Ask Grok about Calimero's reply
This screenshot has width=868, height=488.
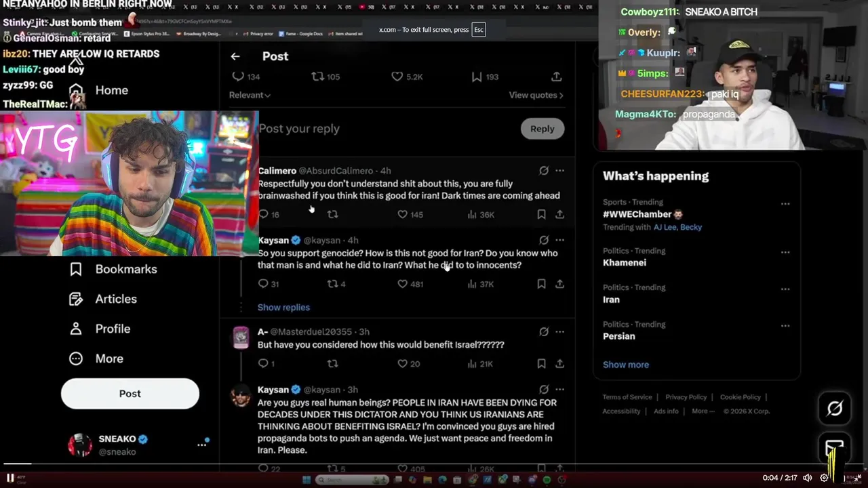pos(544,171)
